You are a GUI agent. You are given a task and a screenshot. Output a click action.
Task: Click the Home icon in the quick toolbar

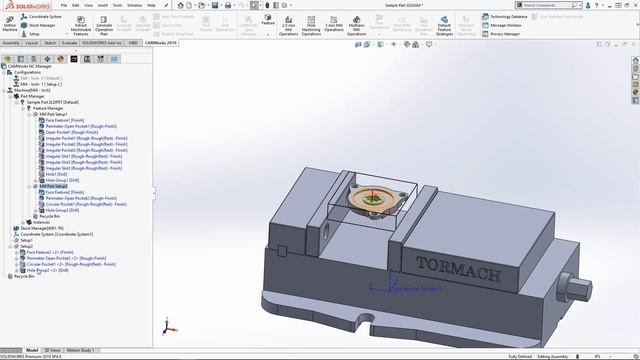[x=181, y=5]
